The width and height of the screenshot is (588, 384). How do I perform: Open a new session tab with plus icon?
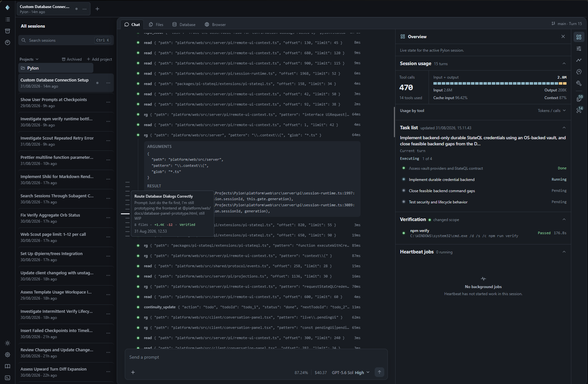(97, 9)
